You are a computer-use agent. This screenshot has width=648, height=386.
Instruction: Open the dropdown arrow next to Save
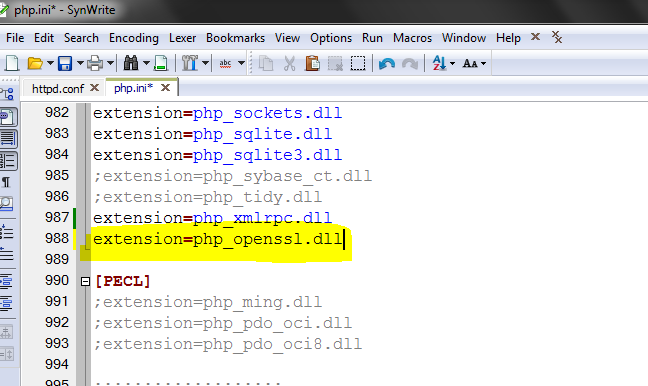[x=80, y=63]
